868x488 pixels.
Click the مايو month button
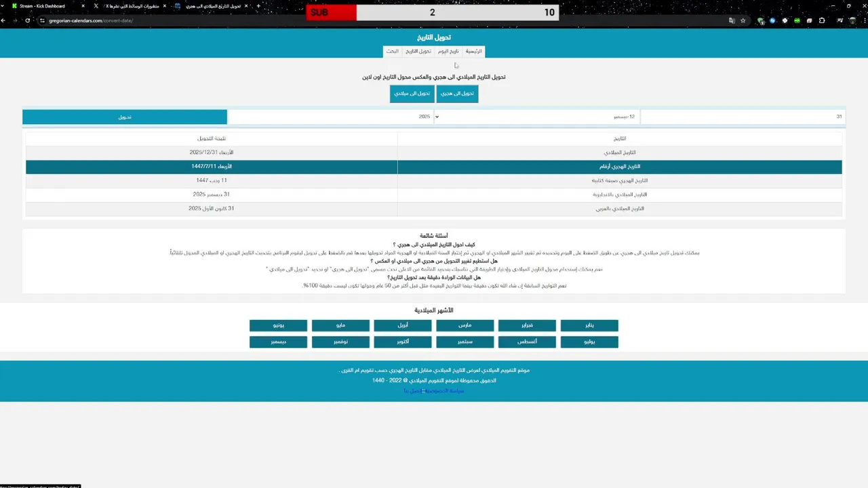click(340, 325)
